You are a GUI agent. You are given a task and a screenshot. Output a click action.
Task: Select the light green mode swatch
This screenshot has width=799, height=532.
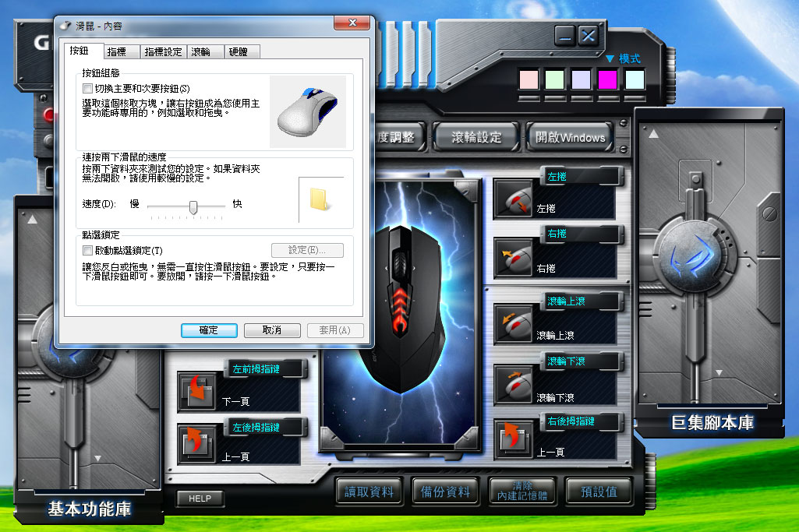coord(554,80)
